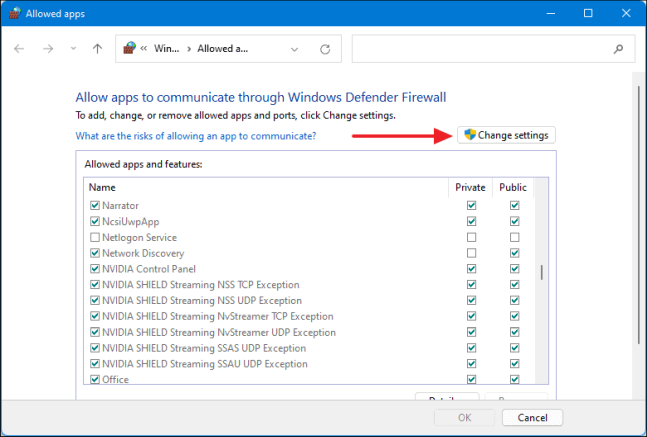This screenshot has height=437, width=647.
Task: Toggle Private for NVIDIA Control Panel
Action: (x=471, y=269)
